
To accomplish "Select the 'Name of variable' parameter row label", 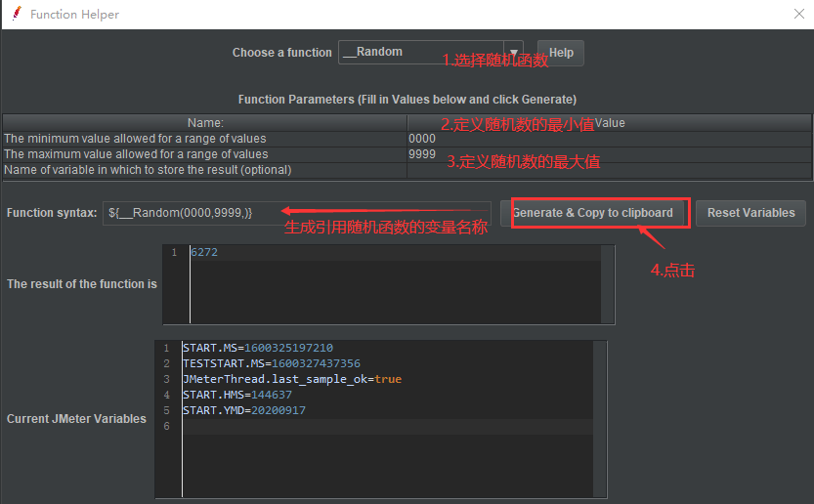I will click(x=148, y=170).
